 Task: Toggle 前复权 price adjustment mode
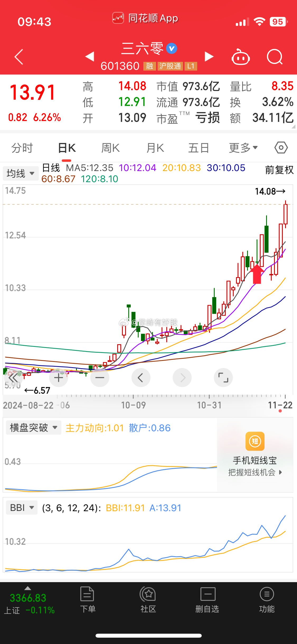[279, 170]
